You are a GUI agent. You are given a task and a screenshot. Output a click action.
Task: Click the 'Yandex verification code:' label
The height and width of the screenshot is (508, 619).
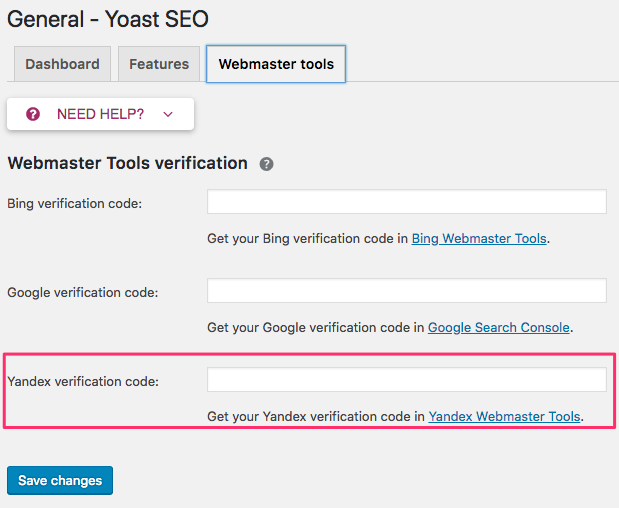[x=83, y=381]
